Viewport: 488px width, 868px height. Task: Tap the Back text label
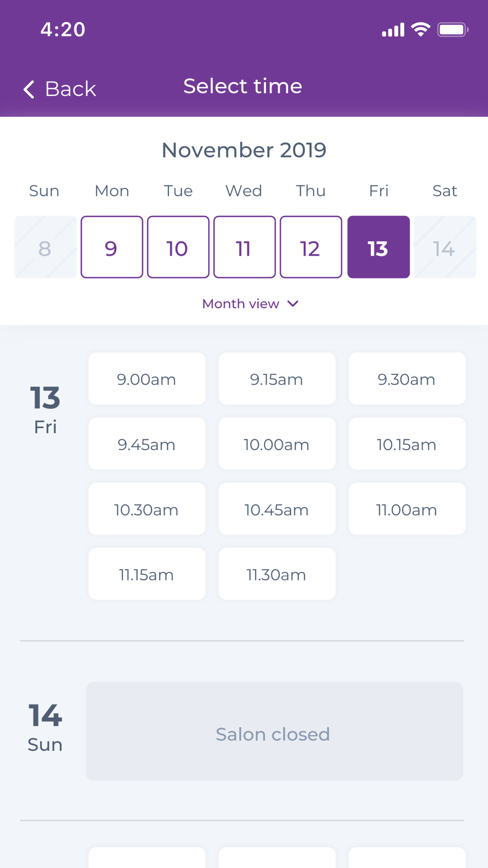tap(70, 89)
